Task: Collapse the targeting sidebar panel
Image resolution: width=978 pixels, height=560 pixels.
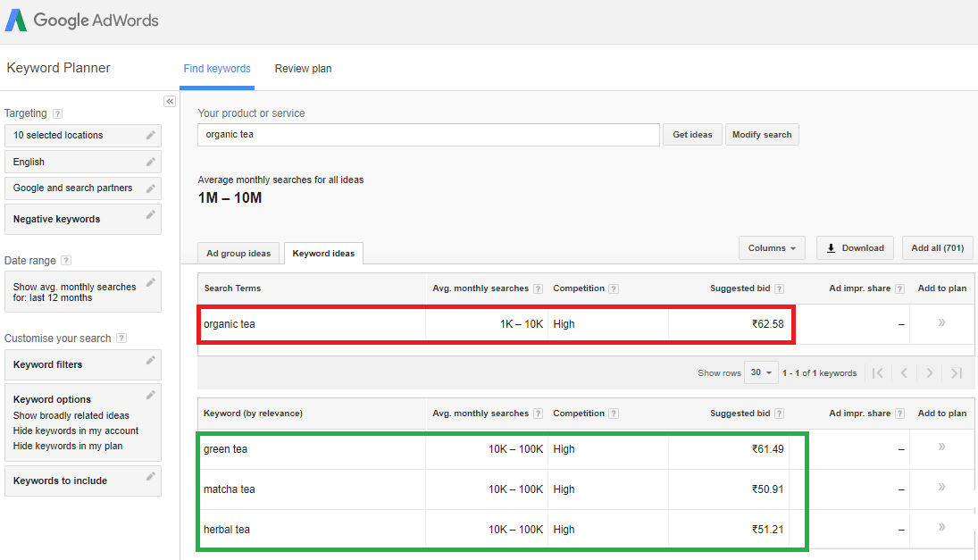Action: click(x=170, y=101)
